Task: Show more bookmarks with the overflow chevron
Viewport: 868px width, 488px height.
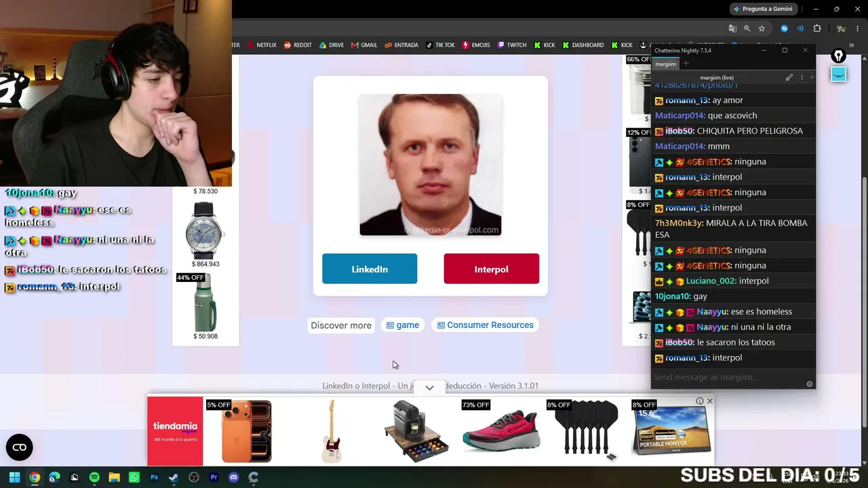Action: click(x=851, y=45)
